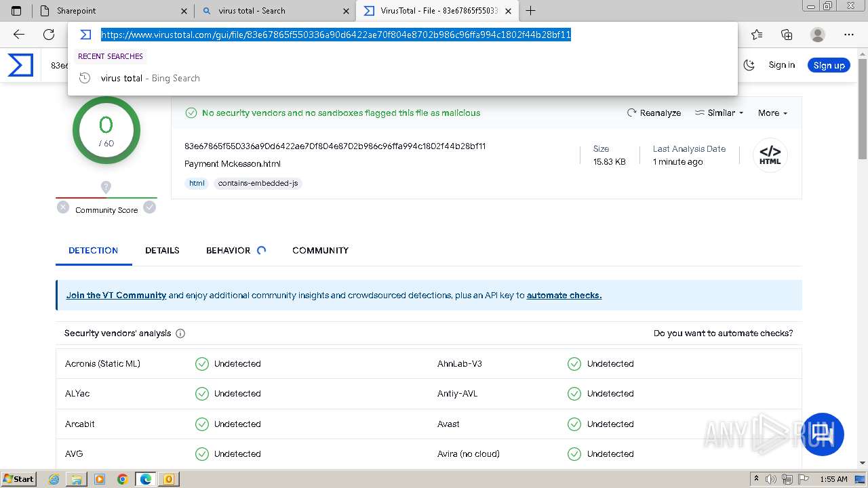Image resolution: width=868 pixels, height=488 pixels.
Task: Click the html tag chip
Action: (x=197, y=183)
